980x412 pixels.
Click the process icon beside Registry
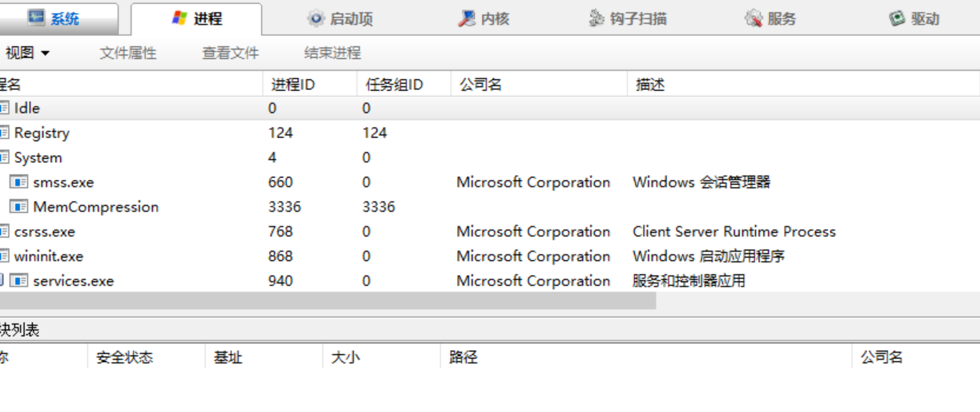pos(4,133)
